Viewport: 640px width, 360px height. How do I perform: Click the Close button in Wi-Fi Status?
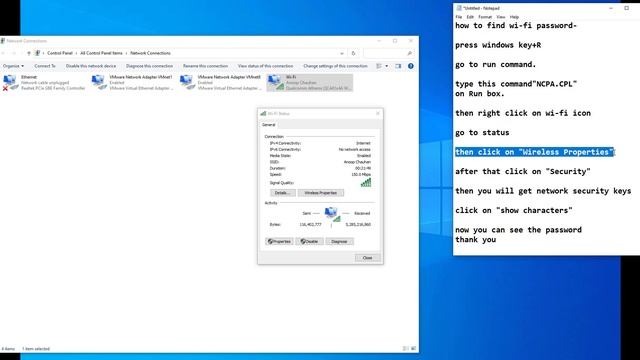pos(367,258)
